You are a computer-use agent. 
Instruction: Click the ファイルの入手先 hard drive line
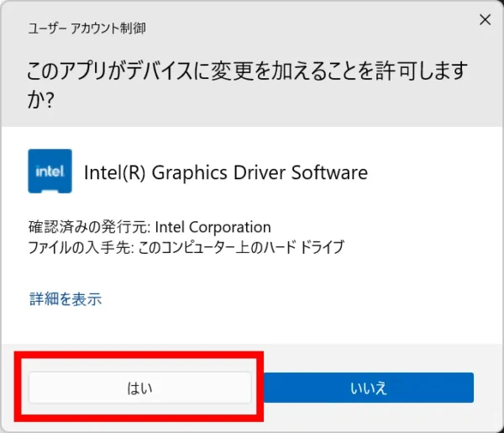point(186,247)
